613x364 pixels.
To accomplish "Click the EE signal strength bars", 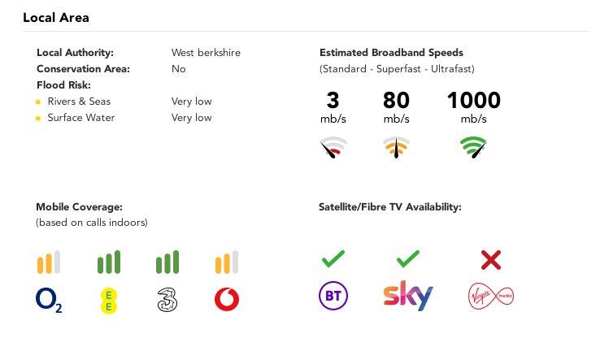I will coord(108,262).
